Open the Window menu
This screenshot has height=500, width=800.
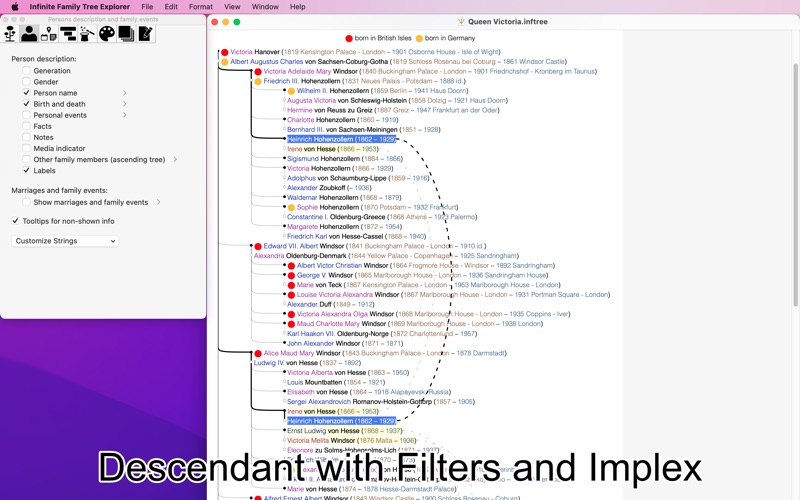[x=265, y=7]
